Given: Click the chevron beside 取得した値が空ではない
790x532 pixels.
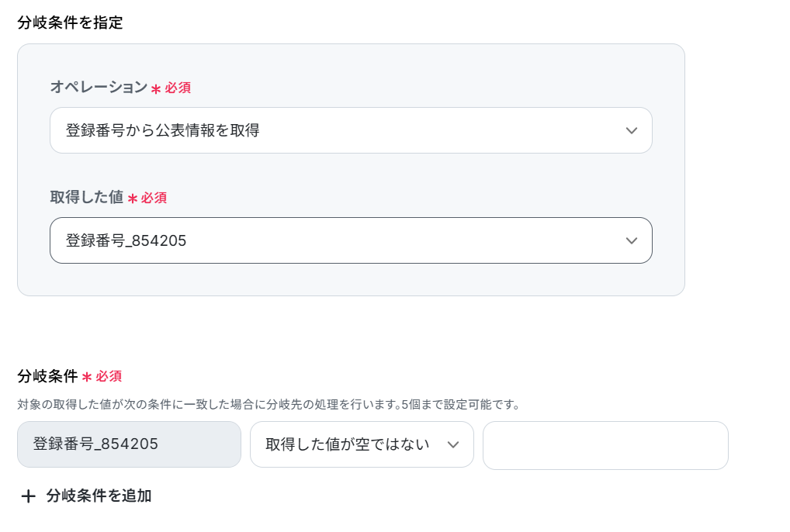Looking at the screenshot, I should [x=453, y=445].
